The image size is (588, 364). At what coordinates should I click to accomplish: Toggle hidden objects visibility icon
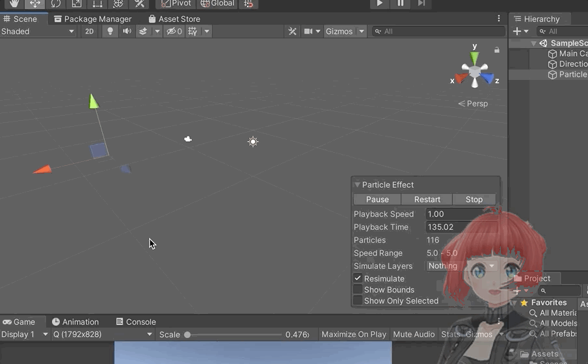coord(174,31)
